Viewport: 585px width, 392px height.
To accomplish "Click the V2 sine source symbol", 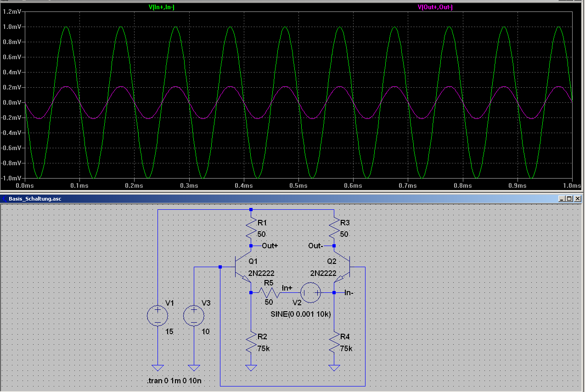I will (310, 292).
